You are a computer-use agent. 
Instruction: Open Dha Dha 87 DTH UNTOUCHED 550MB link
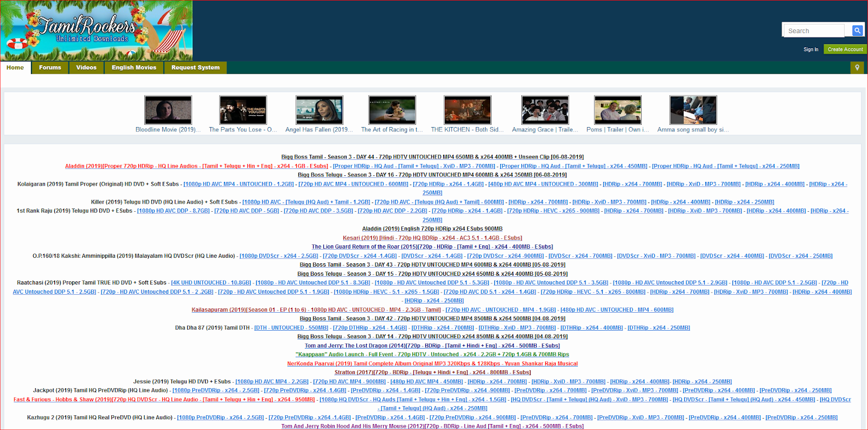point(291,328)
